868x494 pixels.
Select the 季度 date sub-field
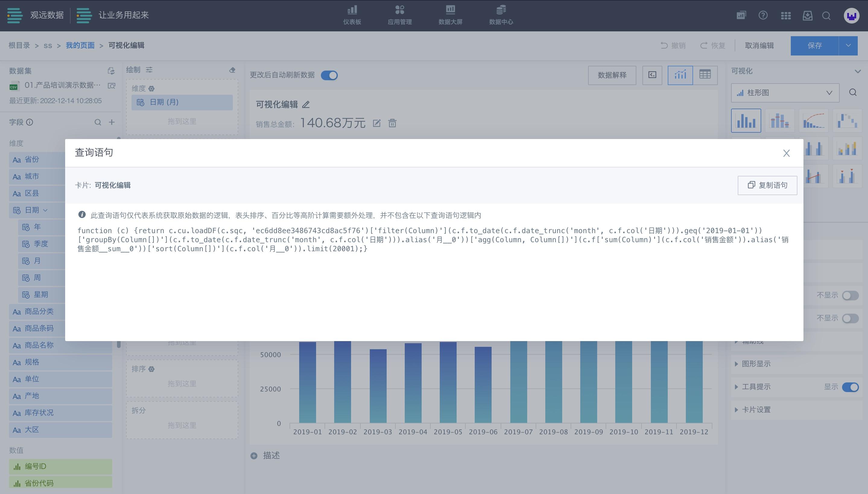coord(41,244)
